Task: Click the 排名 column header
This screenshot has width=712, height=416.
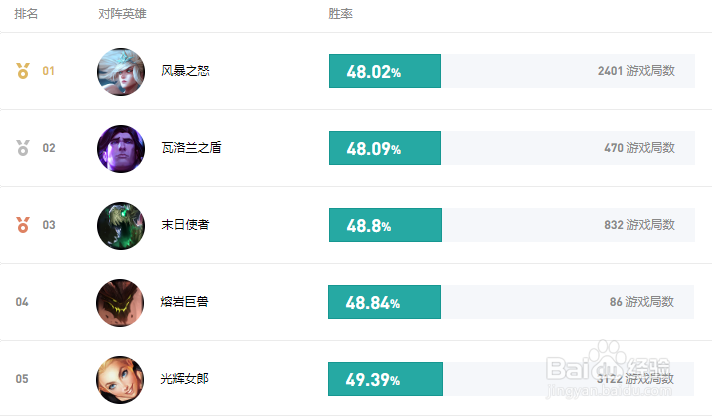Action: pyautogui.click(x=26, y=14)
